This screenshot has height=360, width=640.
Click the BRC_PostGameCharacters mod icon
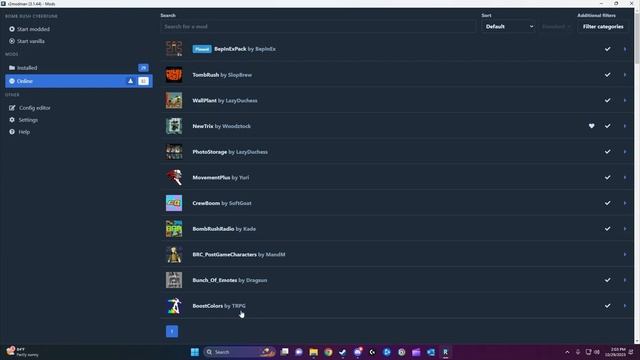pyautogui.click(x=174, y=255)
